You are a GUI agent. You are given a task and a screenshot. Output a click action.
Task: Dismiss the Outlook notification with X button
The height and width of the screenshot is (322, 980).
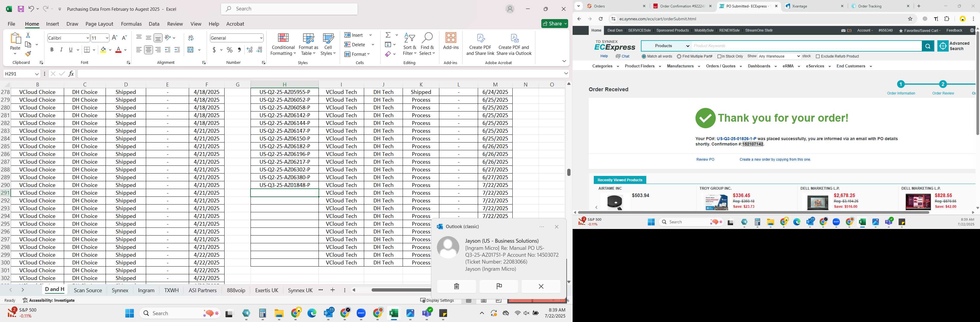541,286
